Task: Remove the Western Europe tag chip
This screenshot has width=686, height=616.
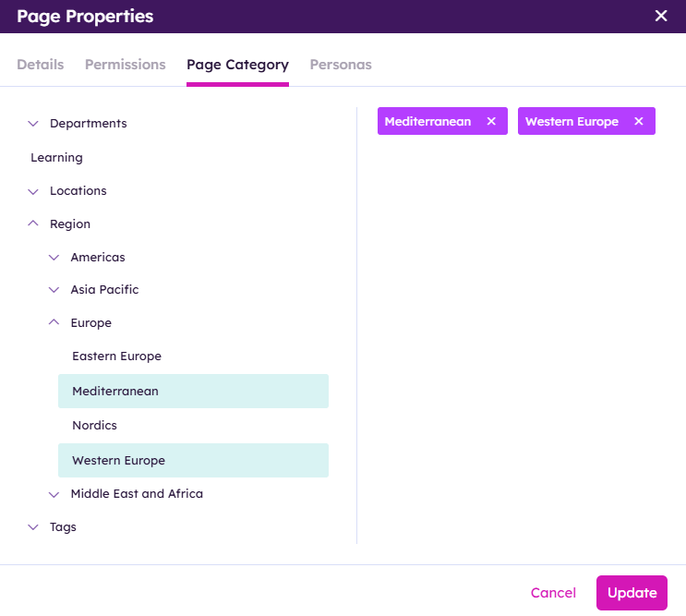Action: 638,122
